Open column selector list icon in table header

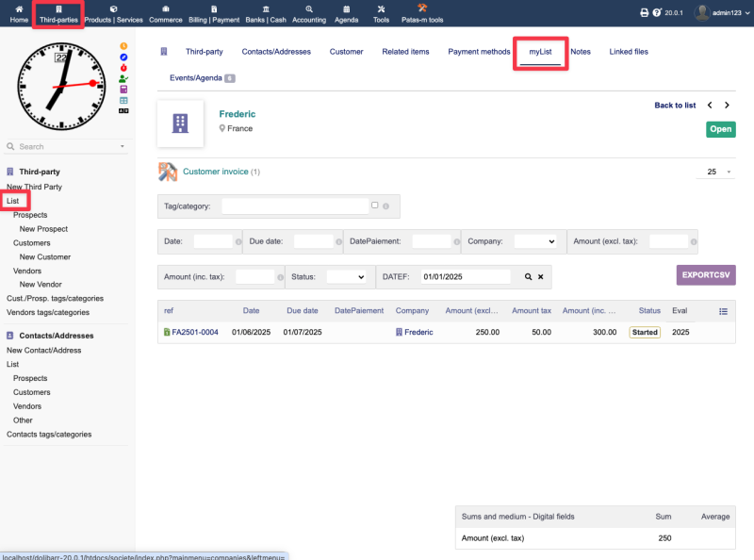tap(723, 311)
